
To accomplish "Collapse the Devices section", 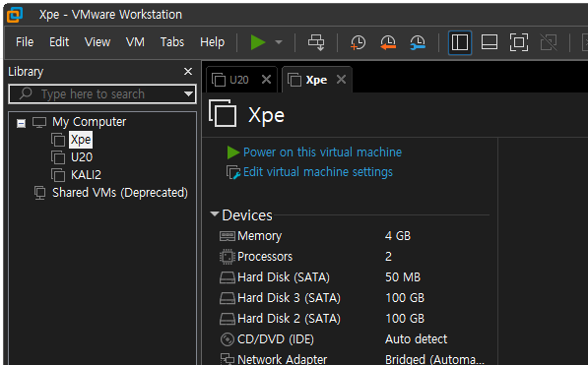I will (x=215, y=214).
